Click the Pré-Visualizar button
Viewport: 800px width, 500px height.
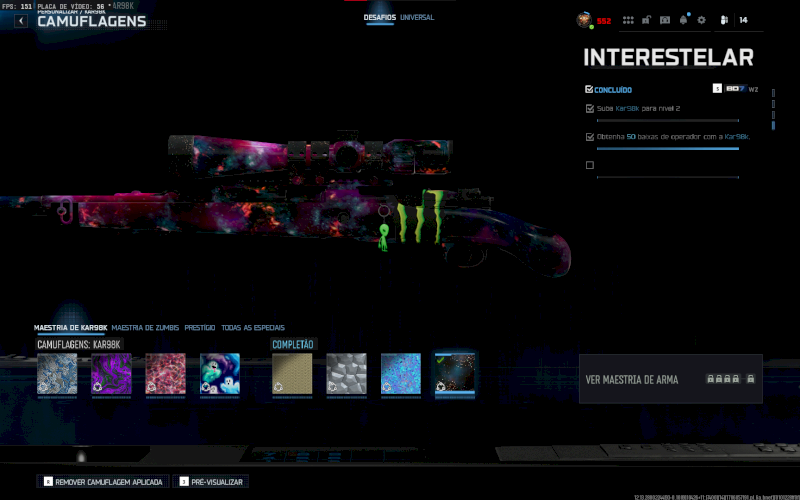211,482
